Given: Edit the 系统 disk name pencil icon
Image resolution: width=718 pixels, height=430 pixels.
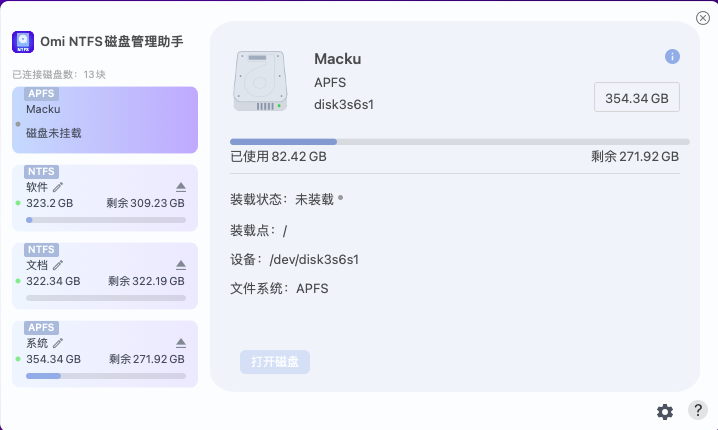Looking at the screenshot, I should click(58, 343).
